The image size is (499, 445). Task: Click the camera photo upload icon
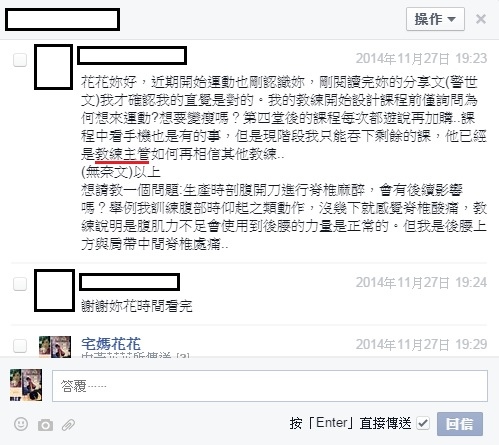[x=45, y=425]
